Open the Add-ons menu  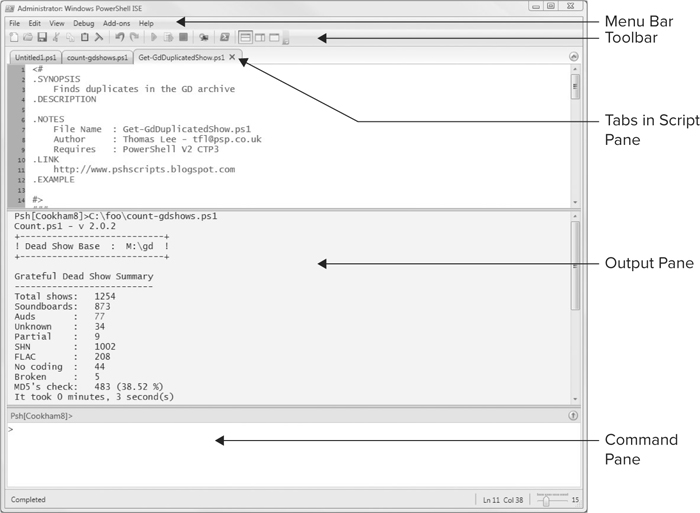[117, 23]
